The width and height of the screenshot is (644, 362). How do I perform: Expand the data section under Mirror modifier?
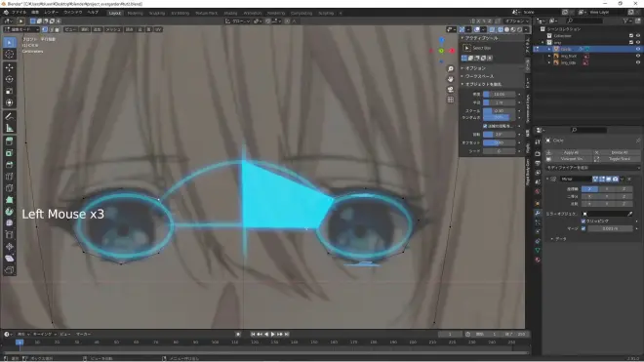tap(551, 239)
